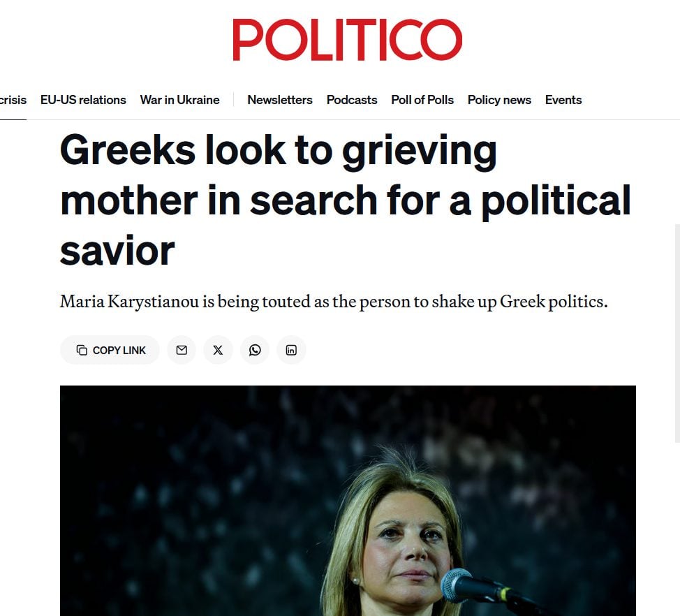Open the partially visible crisis nav item
Image resolution: width=680 pixels, height=616 pixels.
(13, 100)
